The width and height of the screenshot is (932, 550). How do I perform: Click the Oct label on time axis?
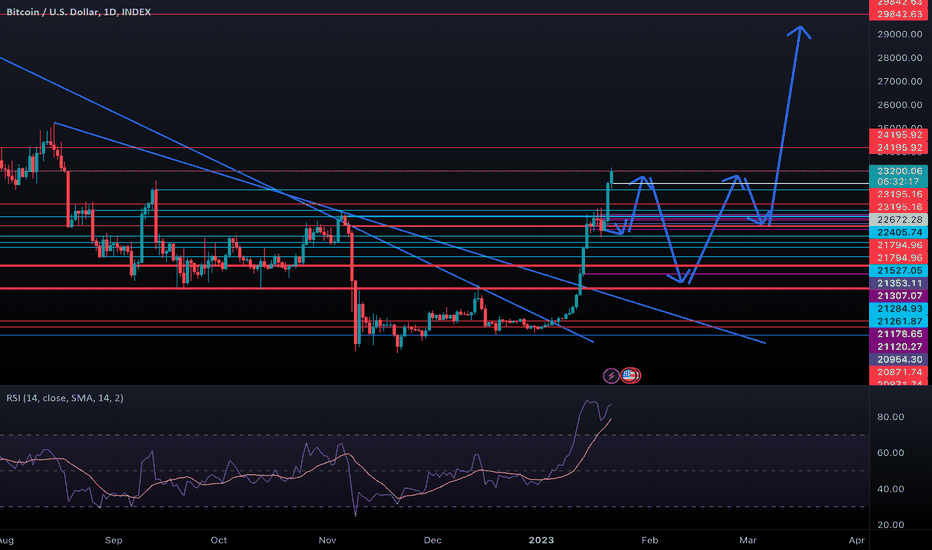[219, 540]
